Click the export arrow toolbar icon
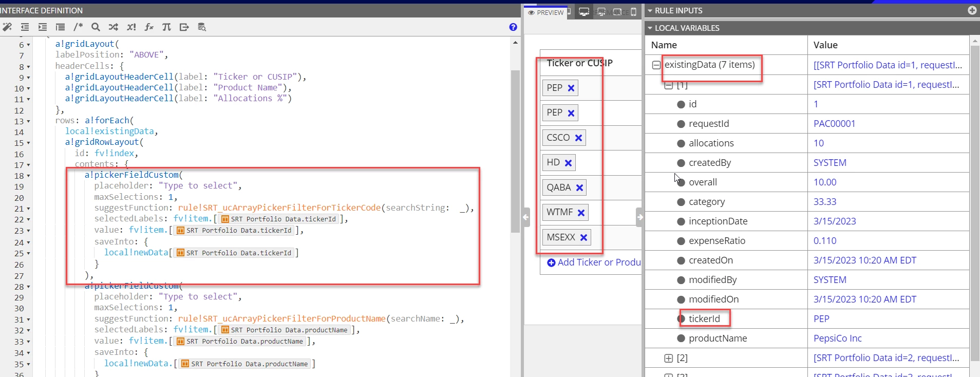The height and width of the screenshot is (377, 980). [x=184, y=27]
